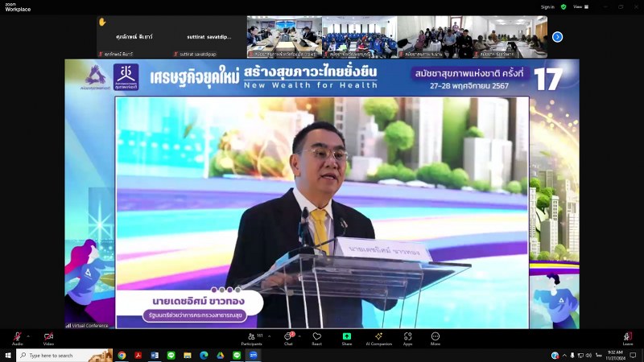Leave the meeting

coord(628,339)
